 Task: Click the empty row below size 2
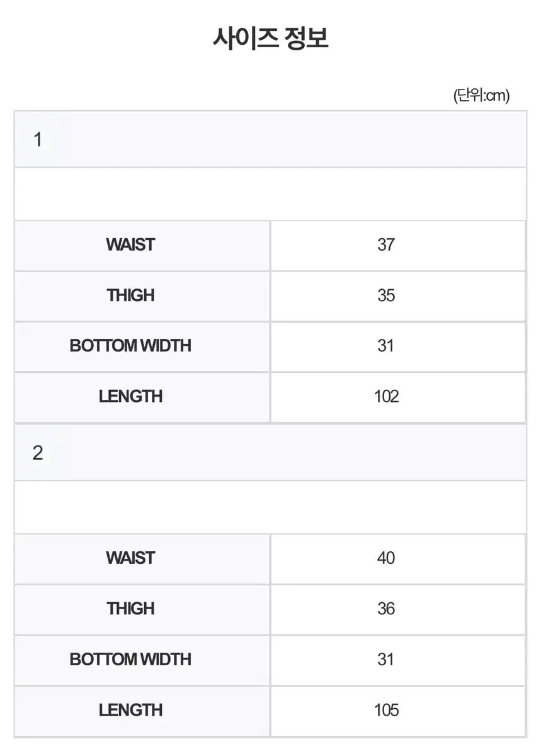coord(270,508)
